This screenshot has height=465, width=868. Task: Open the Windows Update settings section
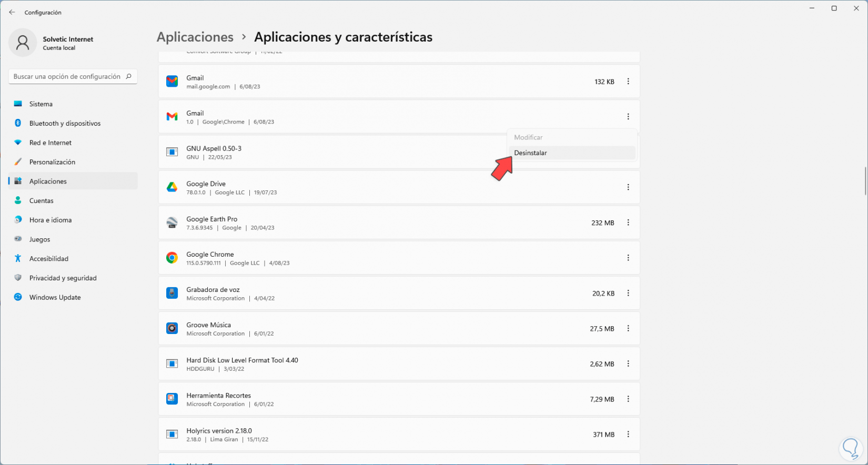click(55, 297)
